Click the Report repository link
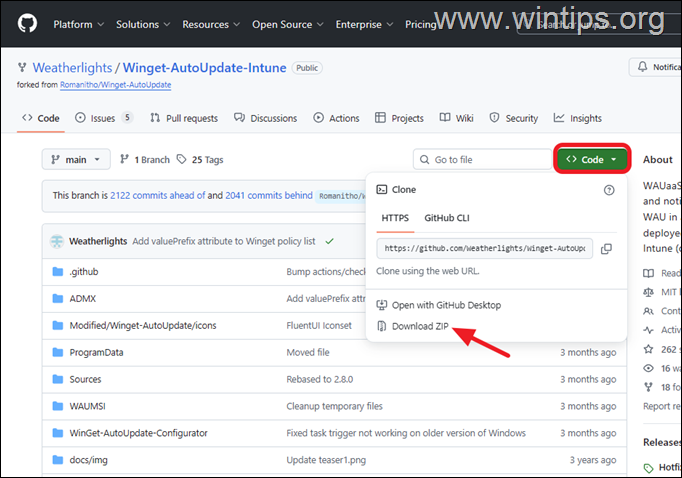The image size is (682, 478). [662, 406]
